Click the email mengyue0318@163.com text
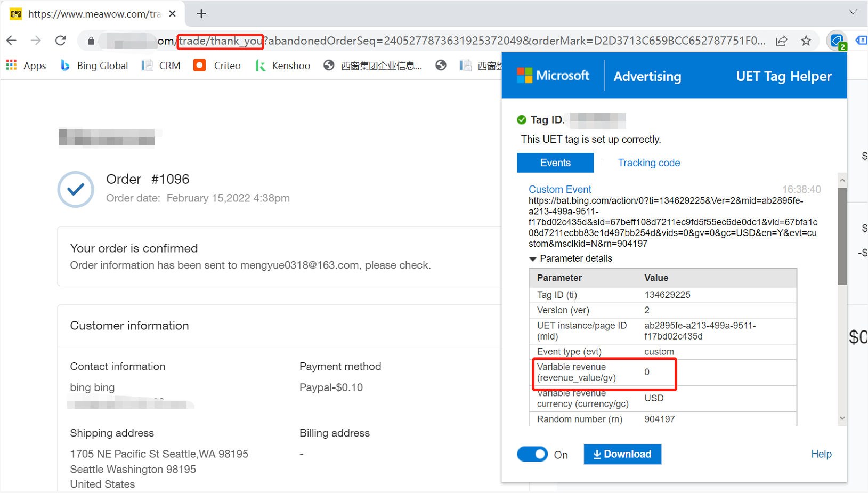Screen dimensions: 868x493 coord(299,265)
